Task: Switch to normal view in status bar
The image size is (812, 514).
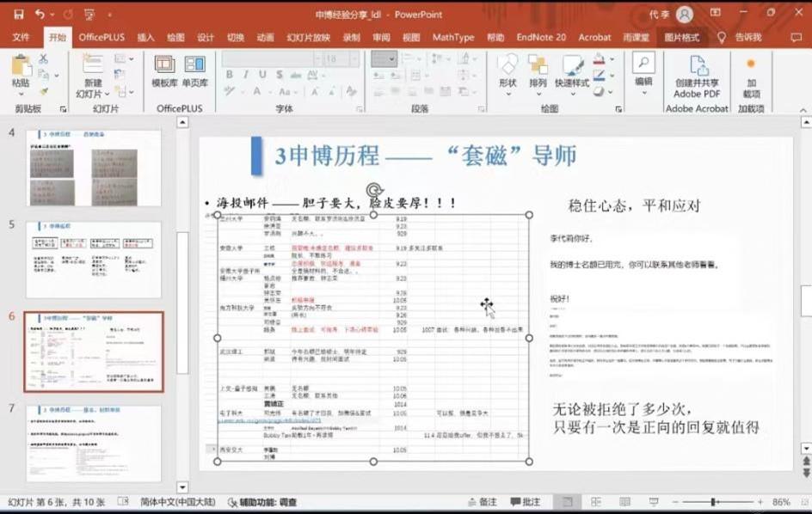Action: click(567, 502)
